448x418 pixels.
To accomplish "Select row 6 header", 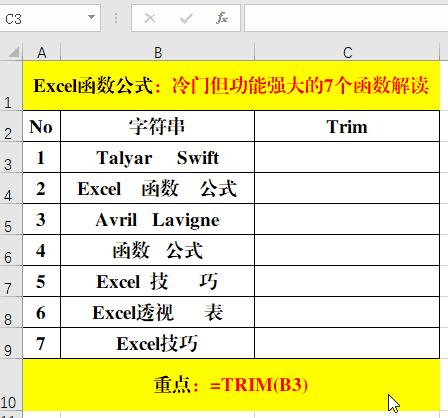I will pyautogui.click(x=11, y=250).
